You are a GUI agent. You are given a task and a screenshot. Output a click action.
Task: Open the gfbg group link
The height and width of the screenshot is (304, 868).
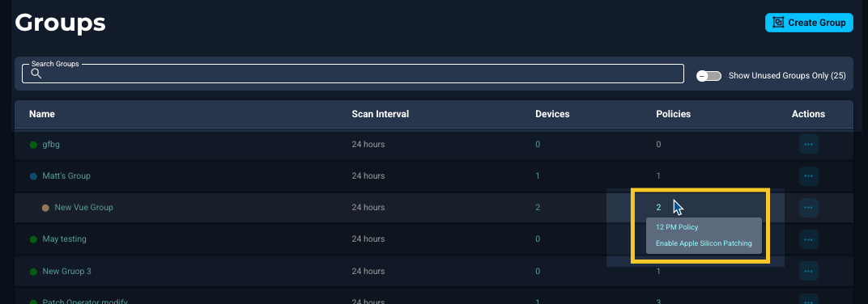[x=51, y=144]
